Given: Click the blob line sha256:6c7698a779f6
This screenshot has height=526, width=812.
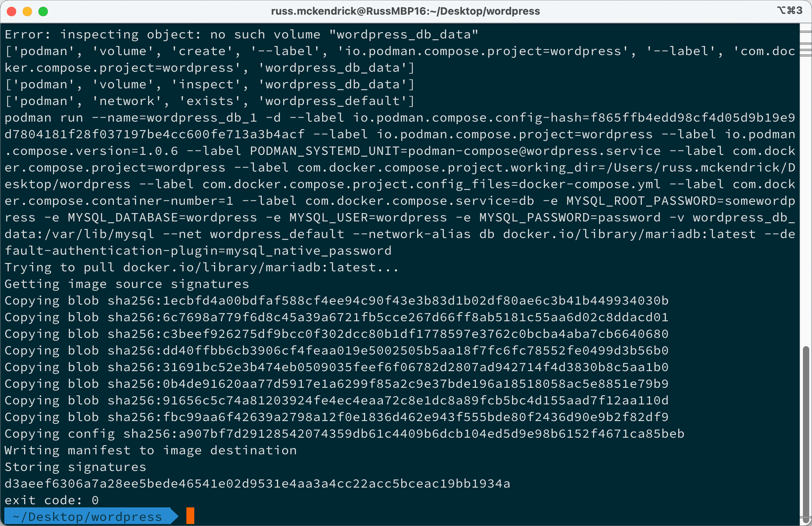Looking at the screenshot, I should tap(337, 317).
